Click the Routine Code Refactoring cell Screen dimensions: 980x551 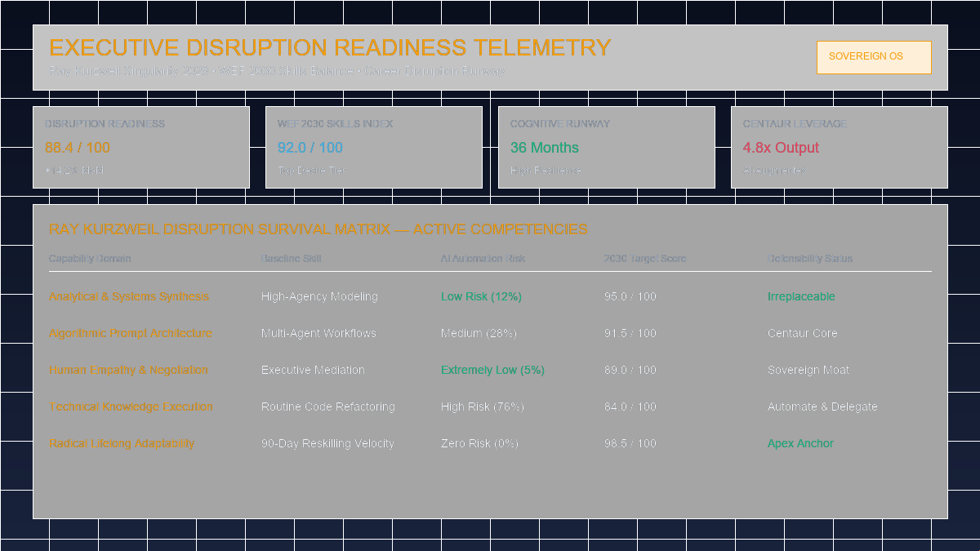[328, 407]
